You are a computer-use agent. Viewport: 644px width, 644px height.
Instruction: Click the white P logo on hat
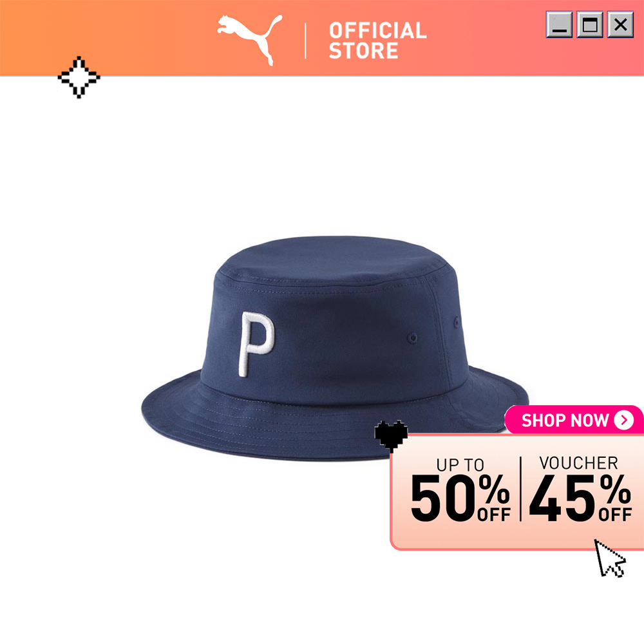256,344
